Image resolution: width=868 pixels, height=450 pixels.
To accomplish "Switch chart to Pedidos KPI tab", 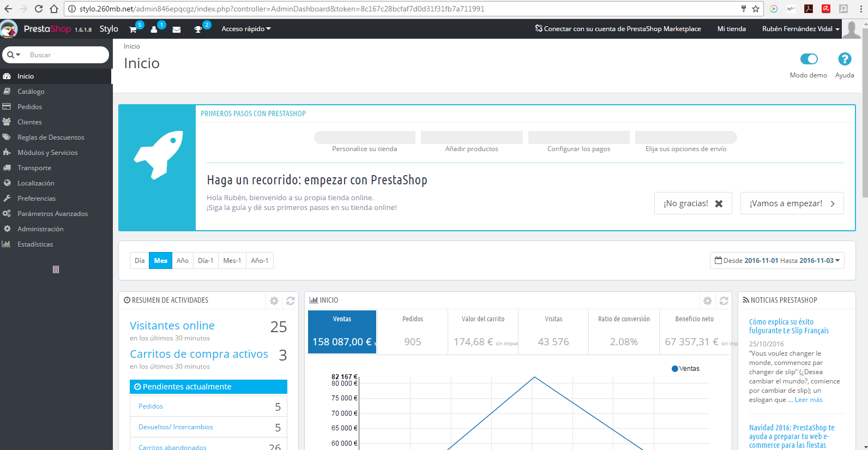I will (413, 332).
